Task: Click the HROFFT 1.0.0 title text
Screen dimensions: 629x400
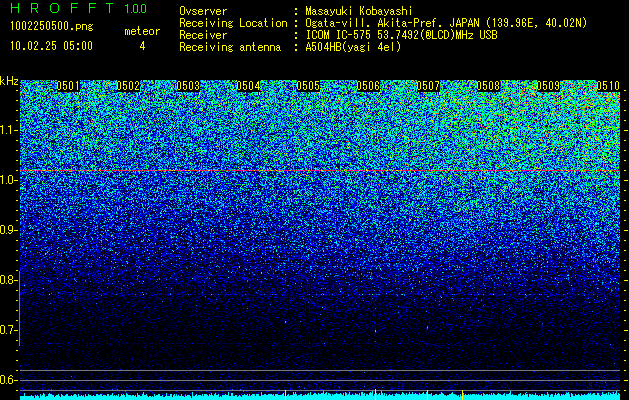Action: click(79, 8)
